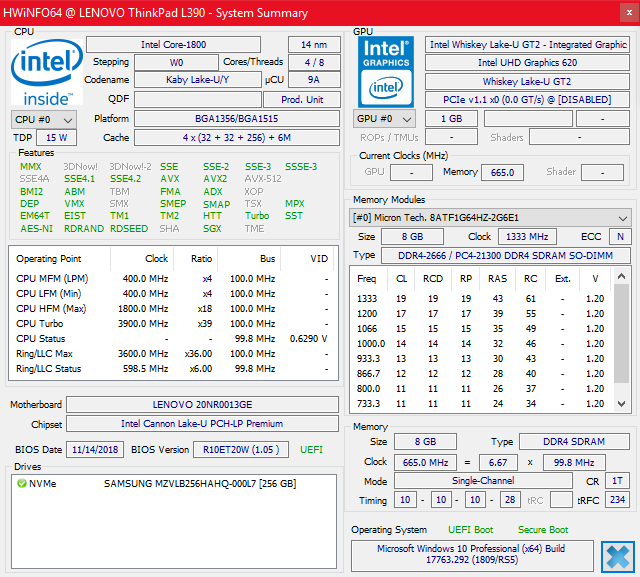The image size is (640, 577).
Task: Click scroll down arrow in memory timings table
Action: [x=621, y=404]
